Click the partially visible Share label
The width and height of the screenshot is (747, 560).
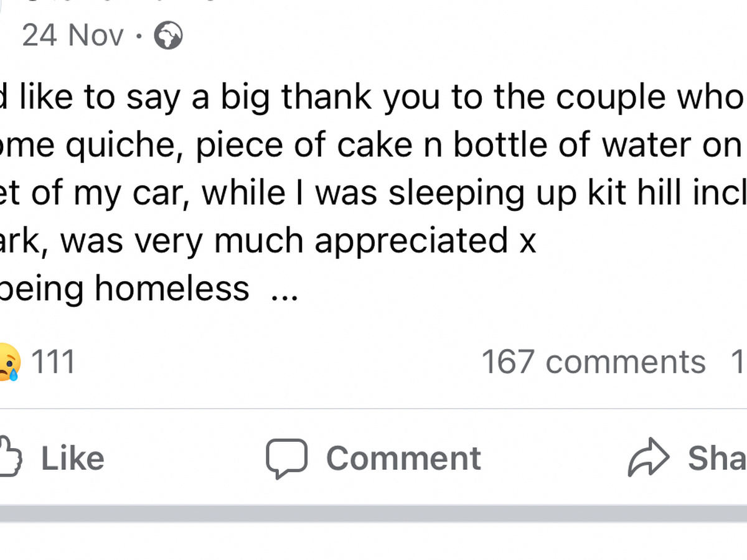(717, 459)
